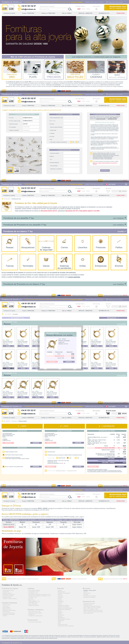Select Mosquetones icon in oro blanco grid

(x=28, y=243)
